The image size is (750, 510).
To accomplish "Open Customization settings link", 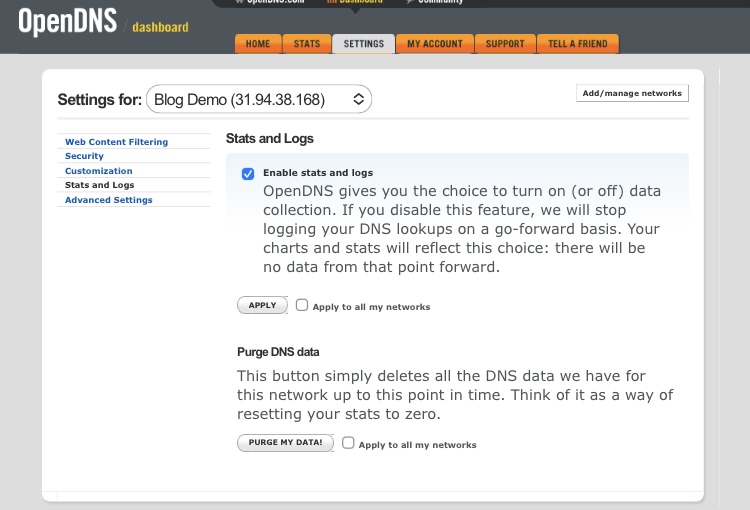I will coord(99,171).
